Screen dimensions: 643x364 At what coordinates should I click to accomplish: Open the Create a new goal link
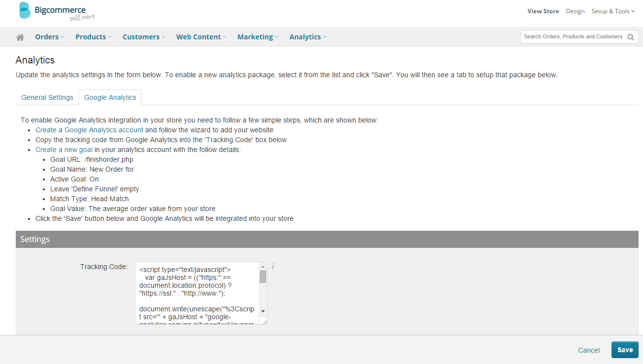(x=64, y=150)
